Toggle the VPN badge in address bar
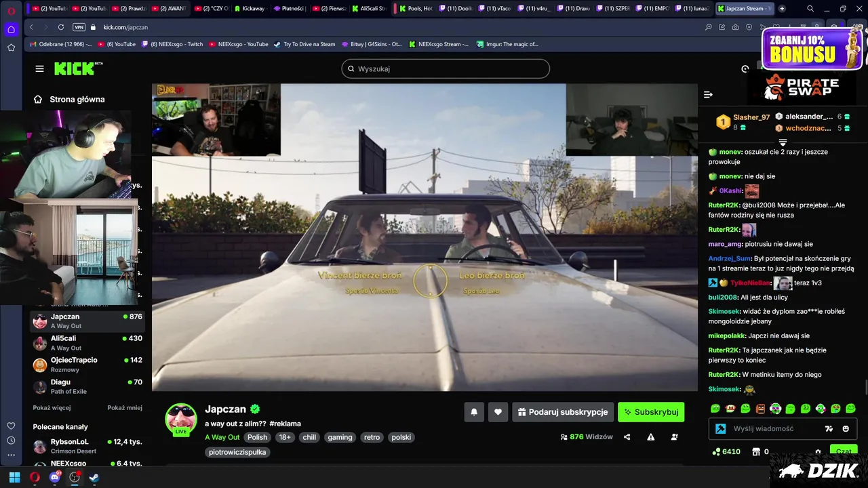The width and height of the screenshot is (868, 488). [x=79, y=27]
